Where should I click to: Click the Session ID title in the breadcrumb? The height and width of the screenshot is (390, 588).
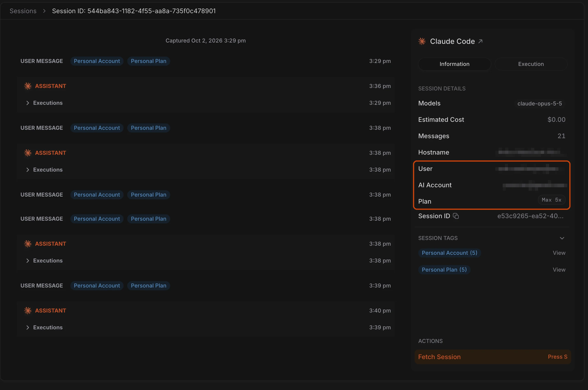[134, 11]
